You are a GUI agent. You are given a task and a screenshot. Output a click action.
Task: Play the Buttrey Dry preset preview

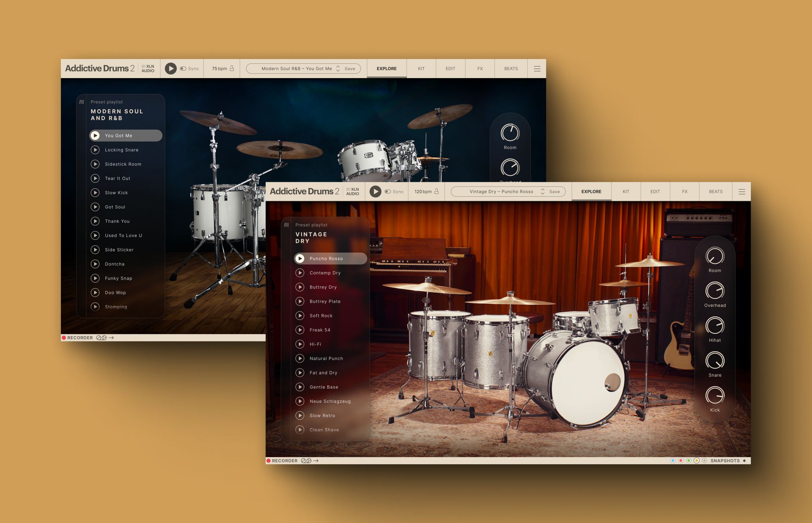coord(300,287)
